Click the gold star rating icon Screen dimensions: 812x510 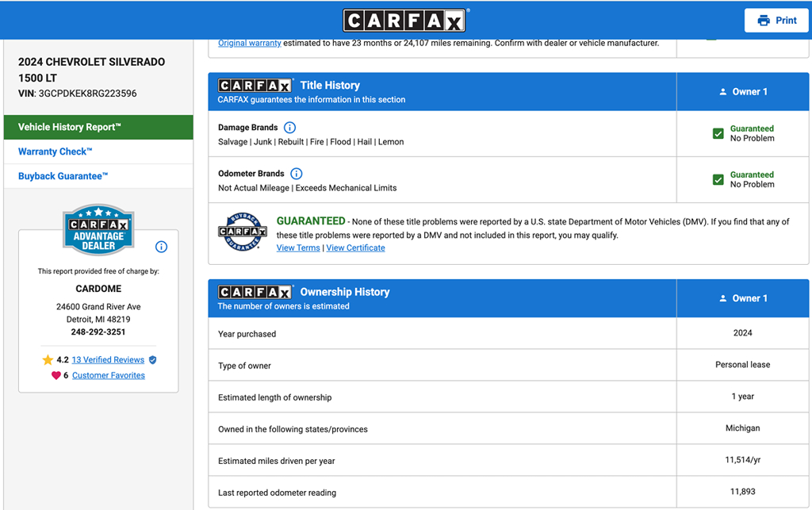(x=48, y=360)
